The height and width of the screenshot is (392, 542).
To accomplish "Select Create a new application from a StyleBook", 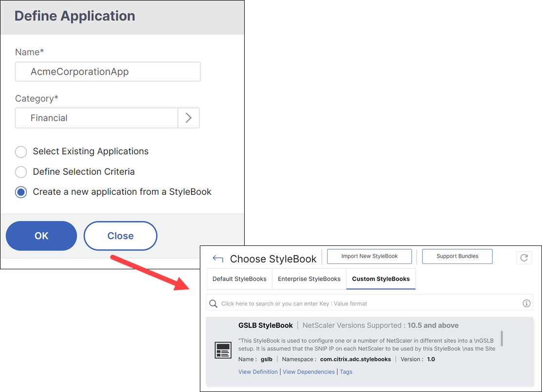I will pyautogui.click(x=21, y=192).
